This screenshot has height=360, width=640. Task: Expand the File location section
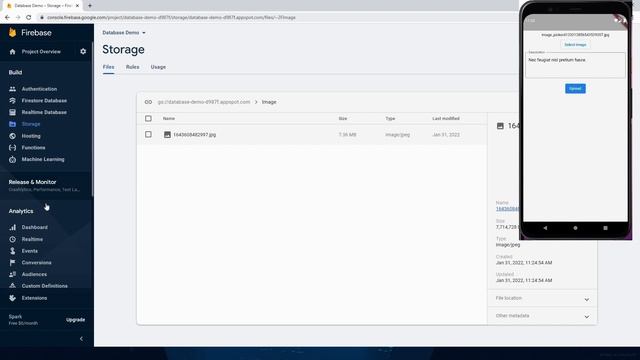542,298
